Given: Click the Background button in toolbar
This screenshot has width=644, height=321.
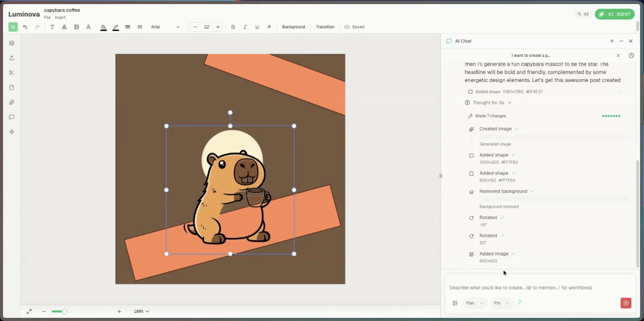Looking at the screenshot, I should 293,27.
